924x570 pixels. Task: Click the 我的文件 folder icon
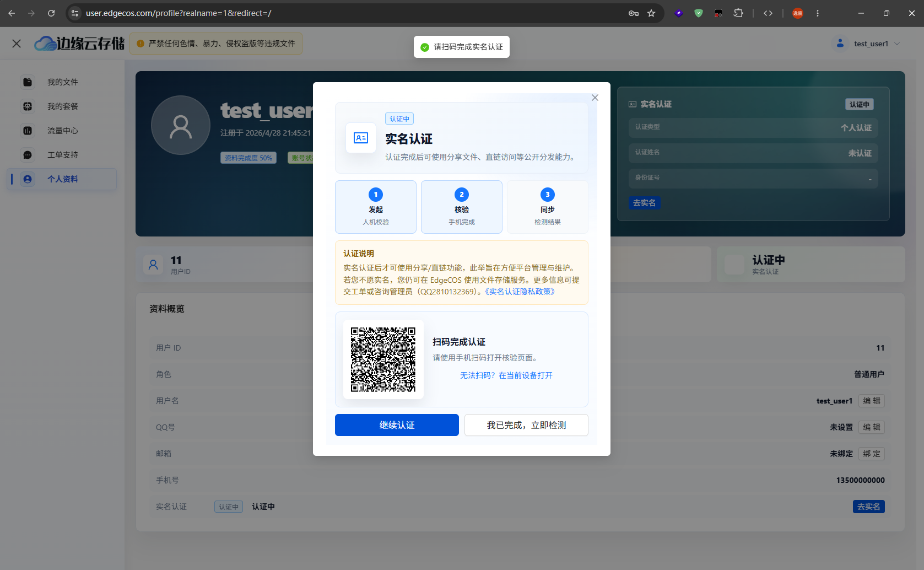(28, 82)
